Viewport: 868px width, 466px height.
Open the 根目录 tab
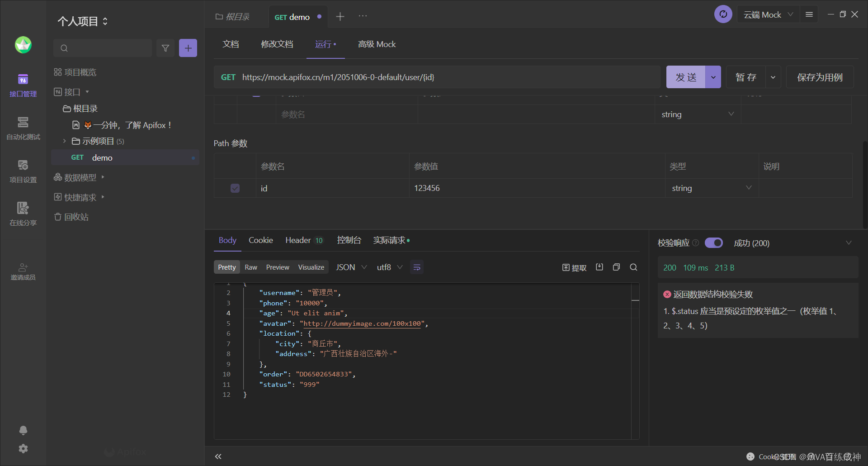pos(233,17)
